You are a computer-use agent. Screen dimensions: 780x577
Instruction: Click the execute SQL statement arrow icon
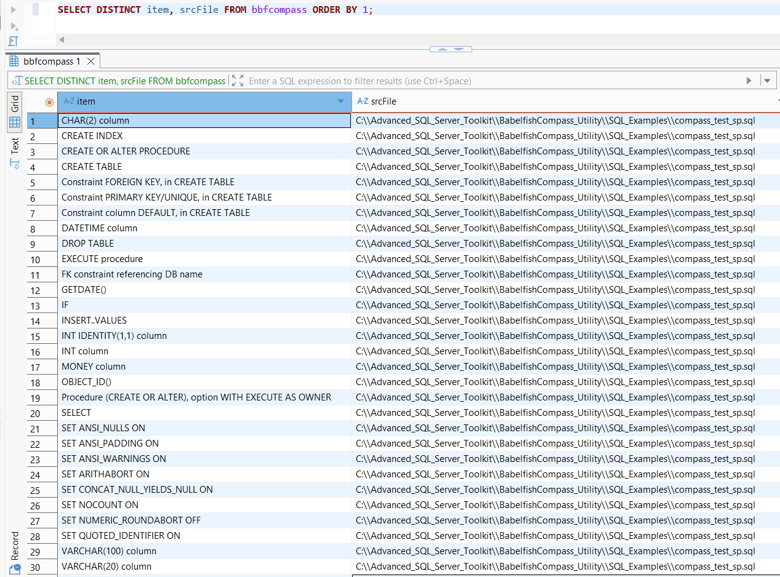[x=13, y=9]
